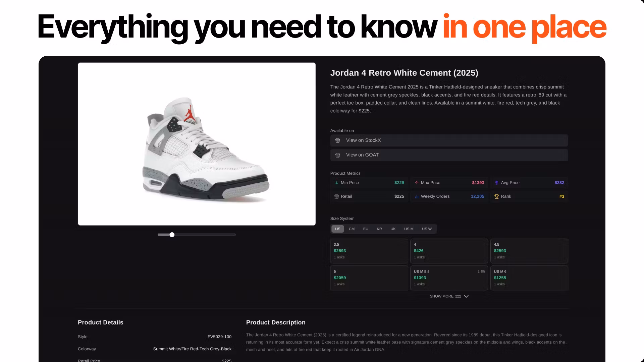644x362 pixels.
Task: Expand Show More (22) sizes
Action: 449,296
